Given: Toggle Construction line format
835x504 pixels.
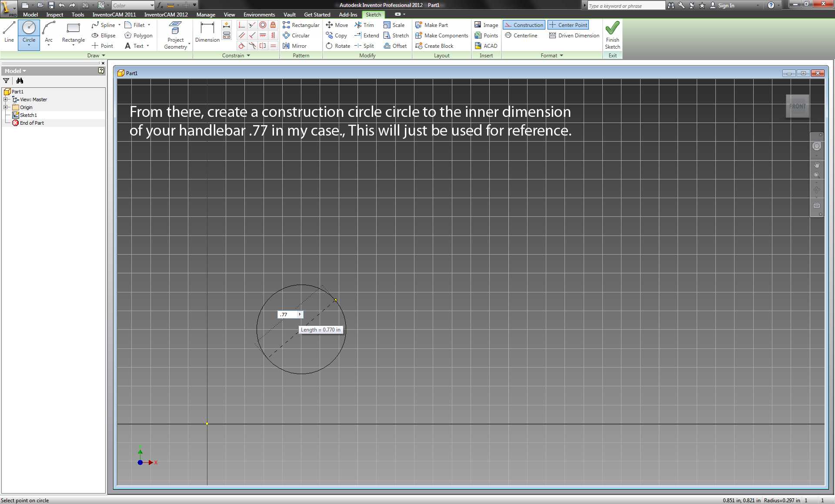Looking at the screenshot, I should [x=524, y=25].
